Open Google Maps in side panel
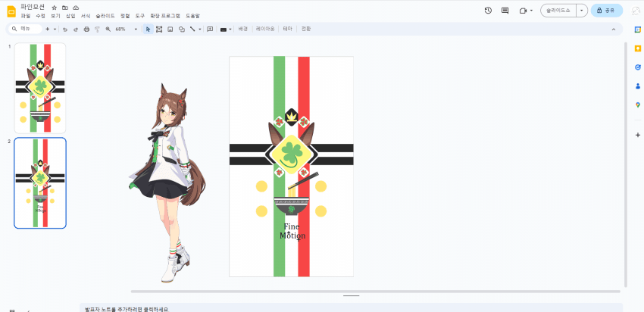 [638, 105]
